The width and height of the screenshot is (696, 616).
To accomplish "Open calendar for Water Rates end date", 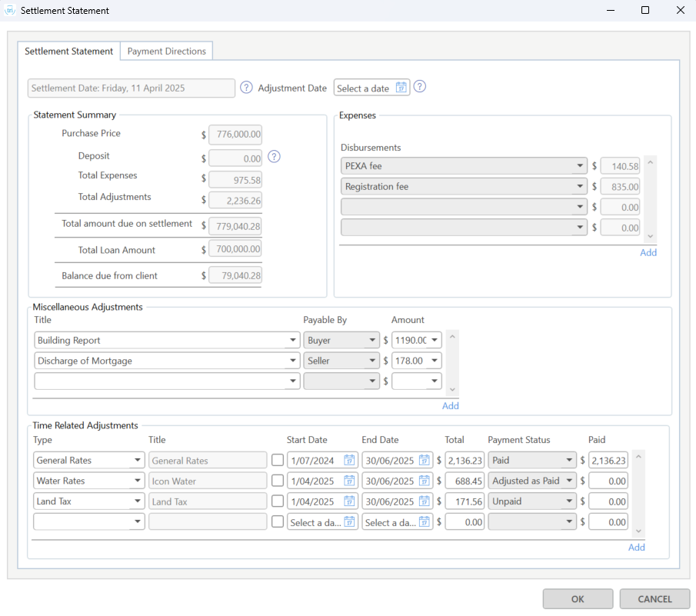I will point(424,481).
